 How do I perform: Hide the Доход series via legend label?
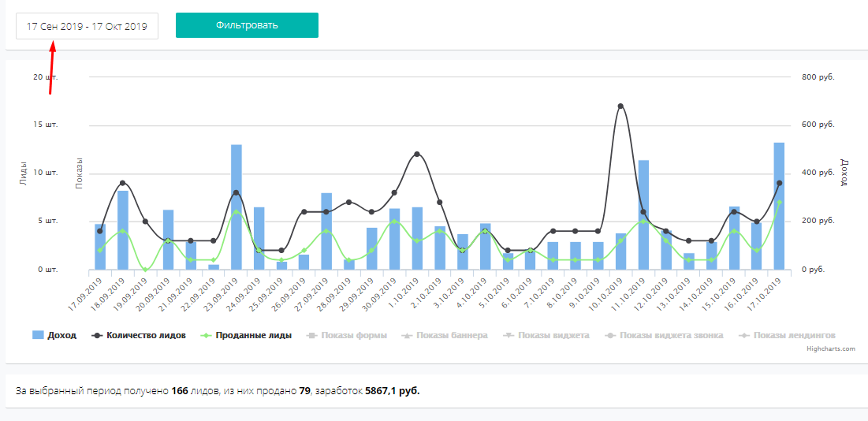pyautogui.click(x=61, y=335)
